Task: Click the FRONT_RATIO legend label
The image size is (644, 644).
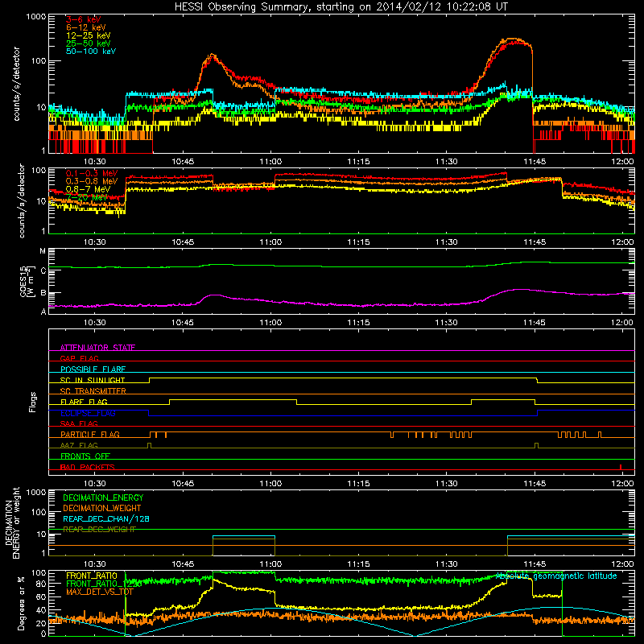Action: point(92,576)
